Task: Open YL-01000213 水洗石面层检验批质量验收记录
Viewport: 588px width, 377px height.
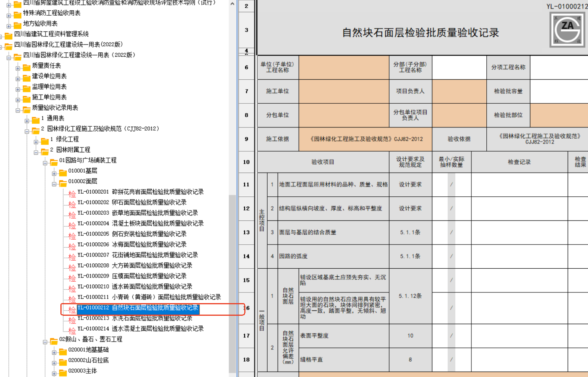Action: 135,318
